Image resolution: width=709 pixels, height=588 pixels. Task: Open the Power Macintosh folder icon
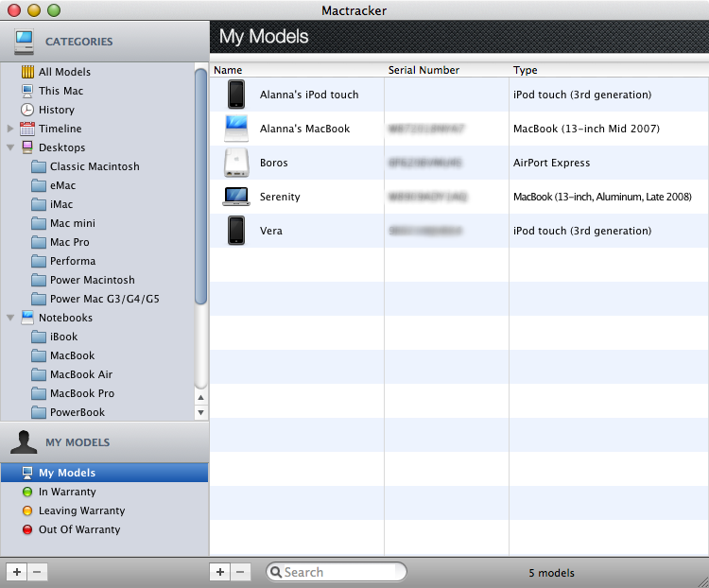click(x=39, y=281)
